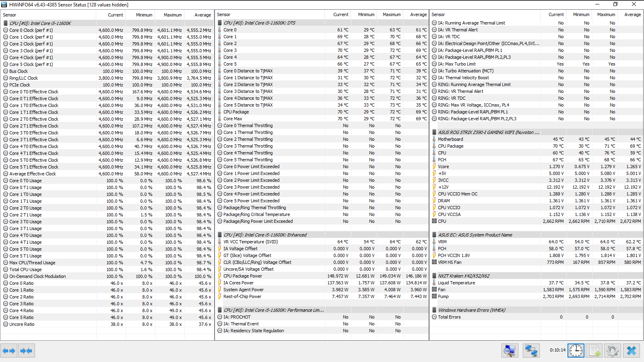Click the thermometer icon beside Liquid Temperature
This screenshot has height=362, width=644.
point(434,283)
